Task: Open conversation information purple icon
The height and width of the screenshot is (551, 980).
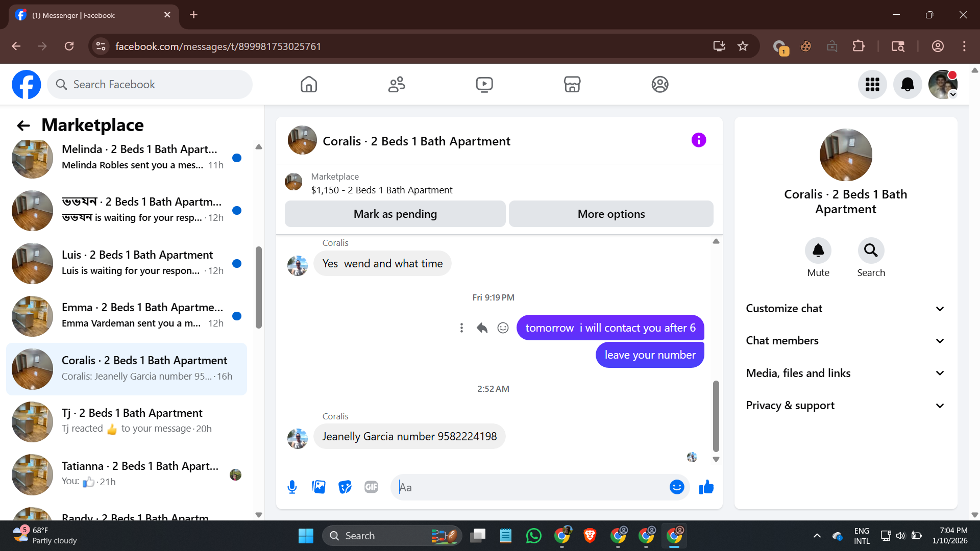Action: pos(699,140)
